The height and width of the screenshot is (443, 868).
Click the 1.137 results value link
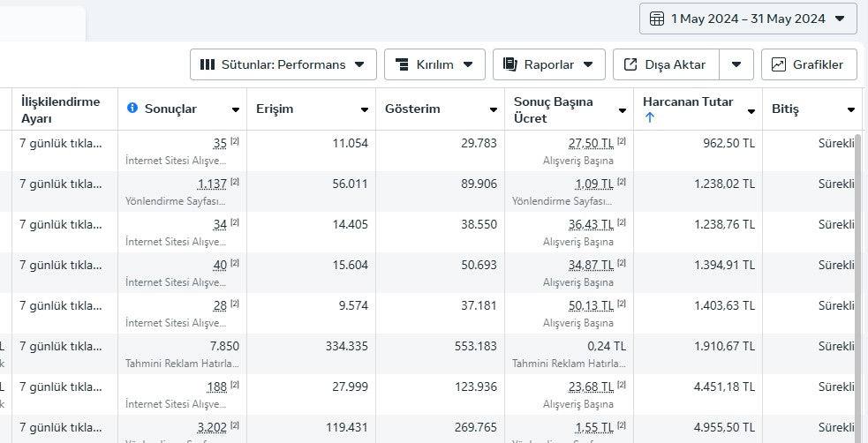tap(212, 184)
